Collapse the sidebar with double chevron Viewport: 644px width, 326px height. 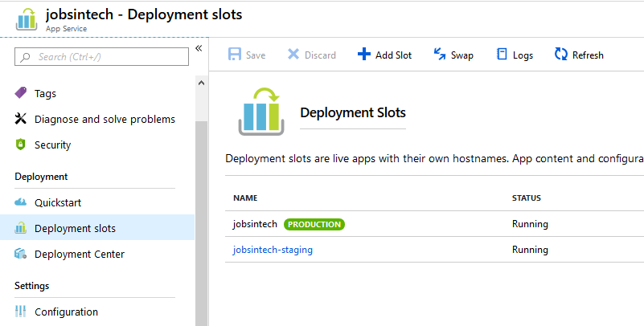(x=199, y=48)
